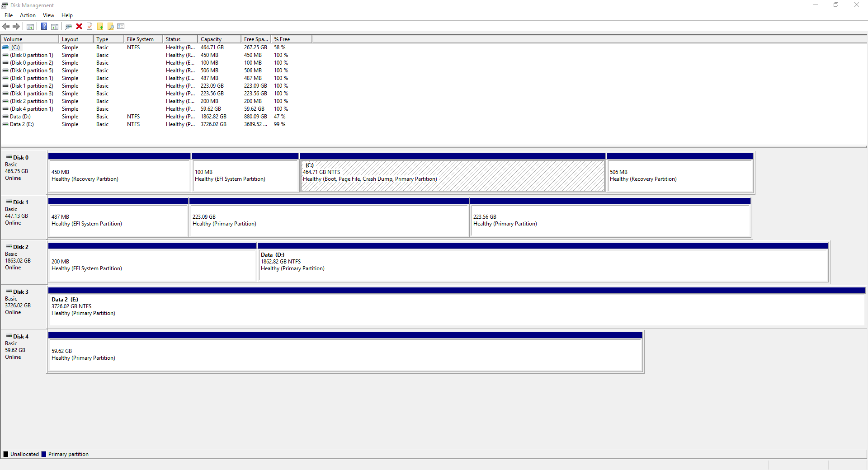The height and width of the screenshot is (470, 868).
Task: Toggle the Show/Hide Action Pane icon
Action: [x=55, y=27]
